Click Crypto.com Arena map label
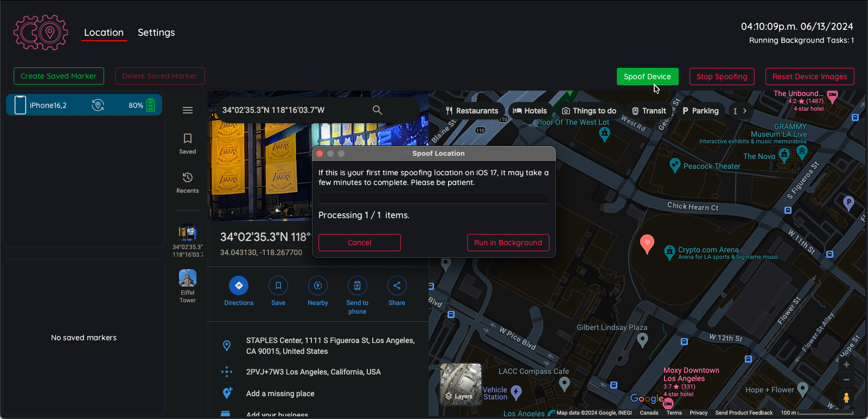This screenshot has height=419, width=868. [x=709, y=250]
